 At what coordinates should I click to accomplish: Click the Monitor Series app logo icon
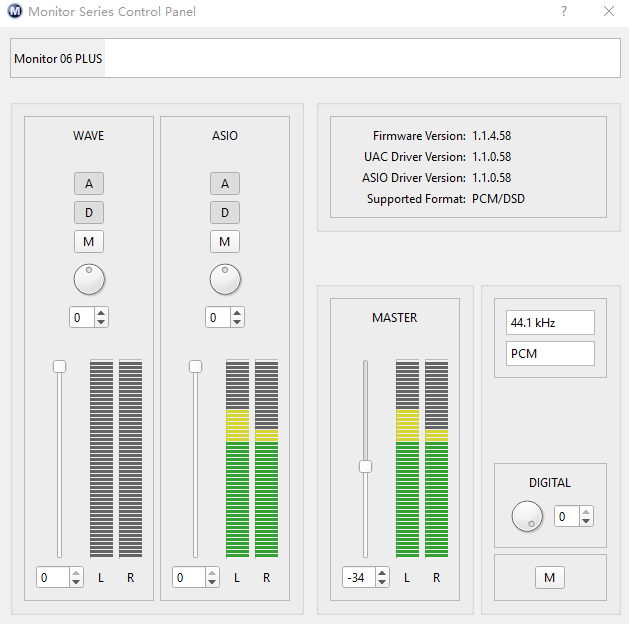coord(14,12)
